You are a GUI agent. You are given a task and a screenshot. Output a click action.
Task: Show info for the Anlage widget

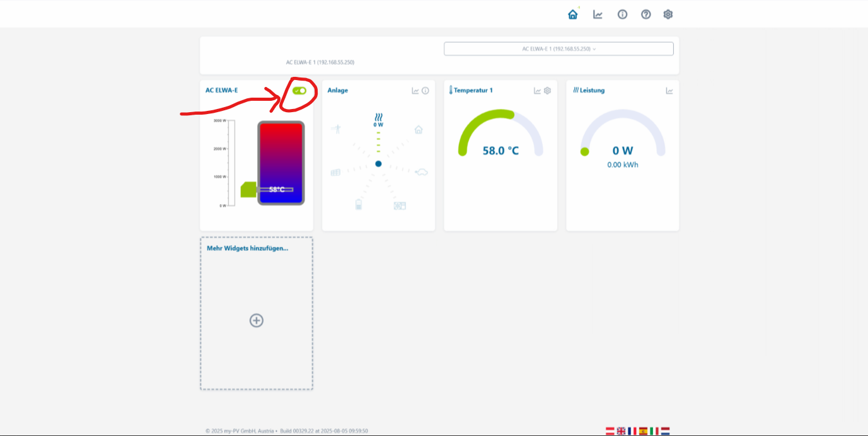[425, 91]
